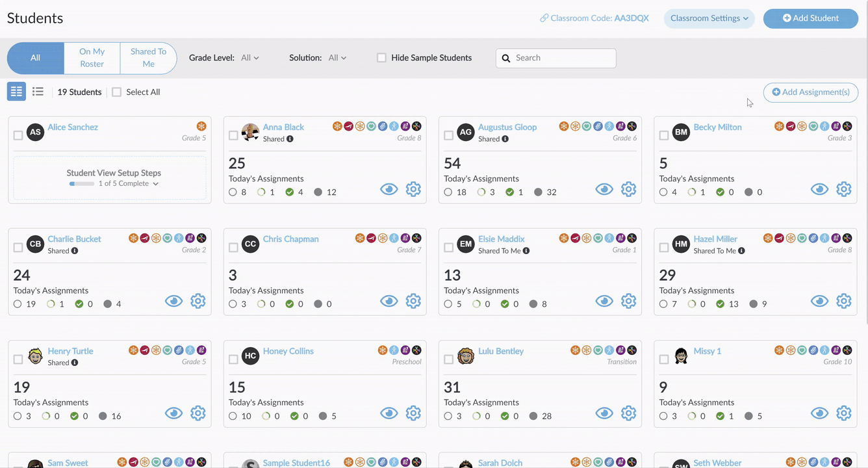868x468 pixels.
Task: Open settings gear for Honey Collins
Action: click(x=413, y=413)
